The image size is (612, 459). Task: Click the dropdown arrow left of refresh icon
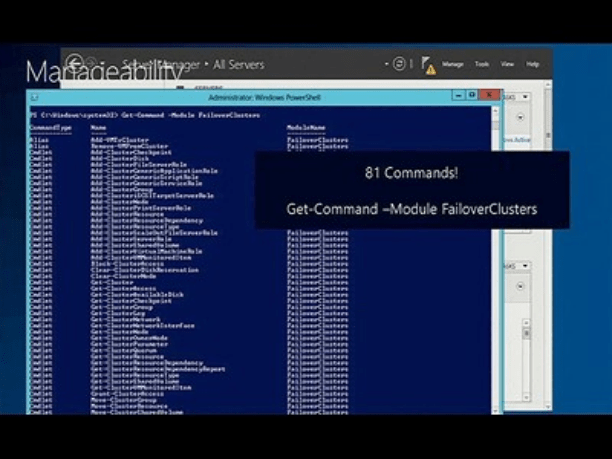click(x=386, y=64)
